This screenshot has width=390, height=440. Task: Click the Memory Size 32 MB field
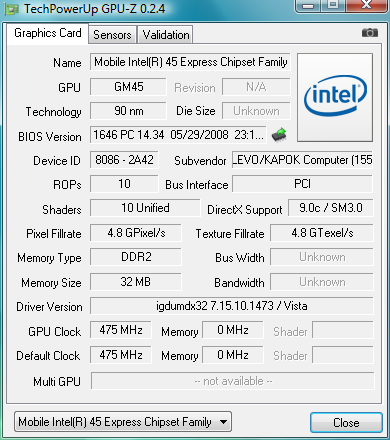(x=136, y=282)
